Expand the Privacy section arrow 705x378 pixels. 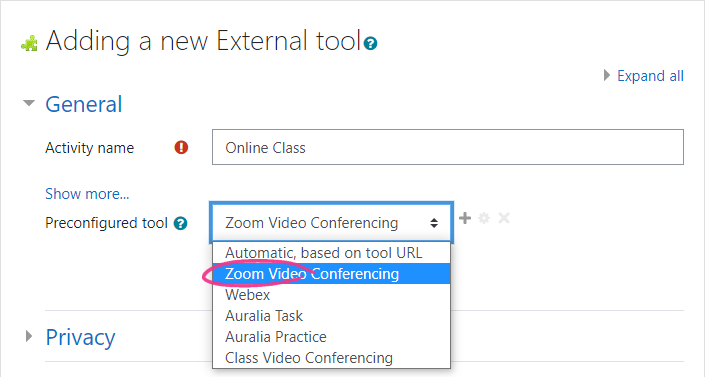click(29, 336)
